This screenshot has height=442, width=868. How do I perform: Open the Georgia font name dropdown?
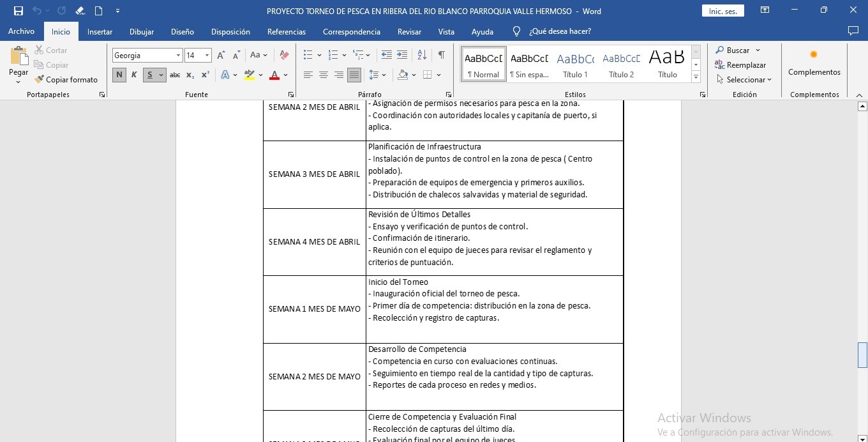point(179,56)
